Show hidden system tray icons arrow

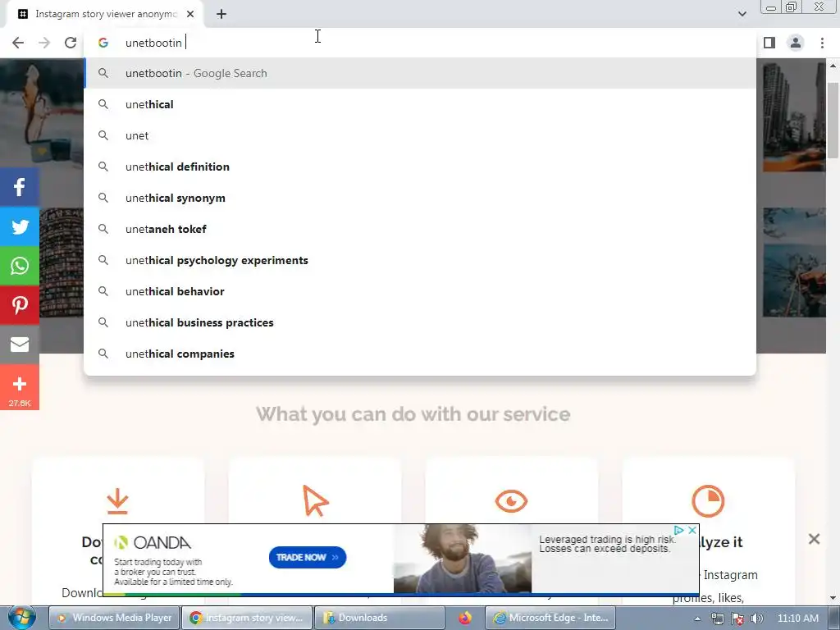(697, 619)
